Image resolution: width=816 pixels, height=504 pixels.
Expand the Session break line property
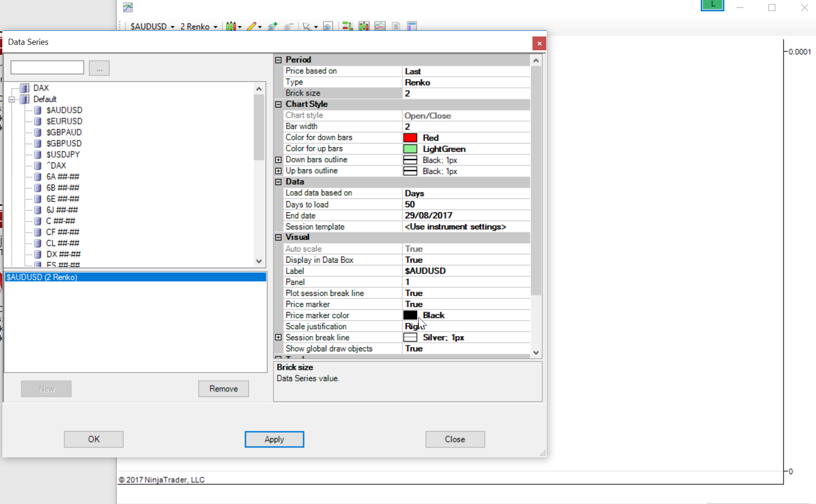point(278,337)
